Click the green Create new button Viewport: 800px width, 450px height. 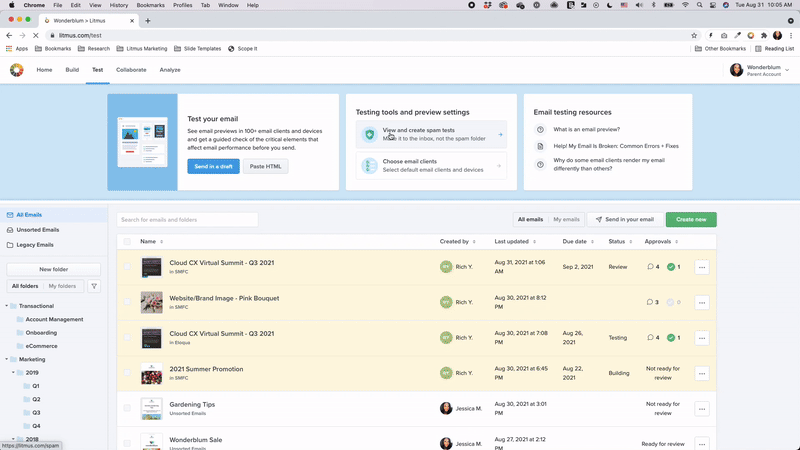[x=691, y=219]
